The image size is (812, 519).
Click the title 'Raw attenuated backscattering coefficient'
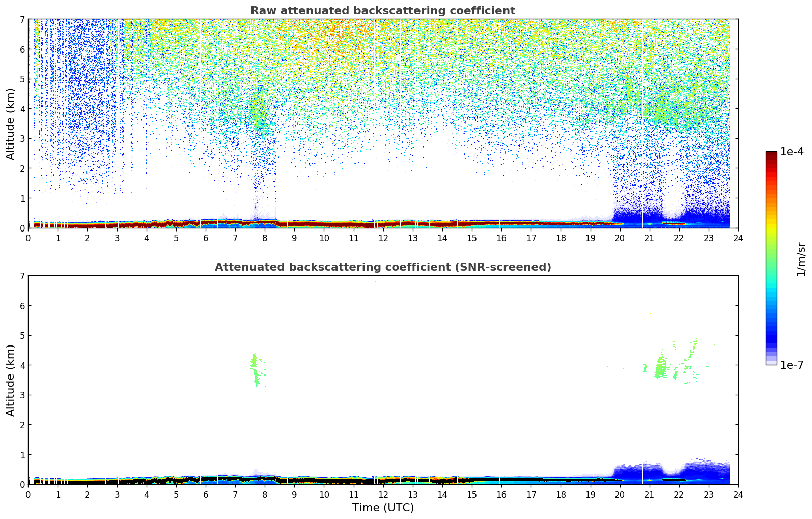382,11
